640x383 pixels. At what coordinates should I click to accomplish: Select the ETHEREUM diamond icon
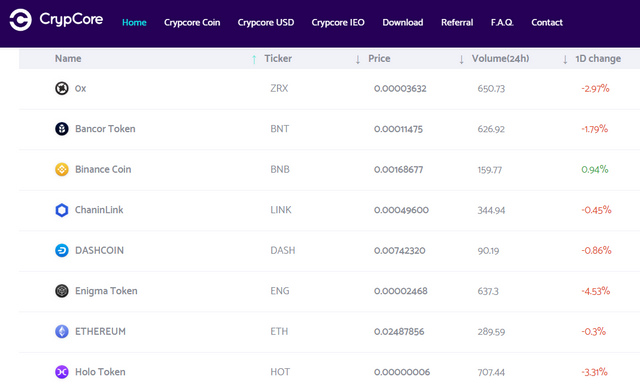[62, 331]
